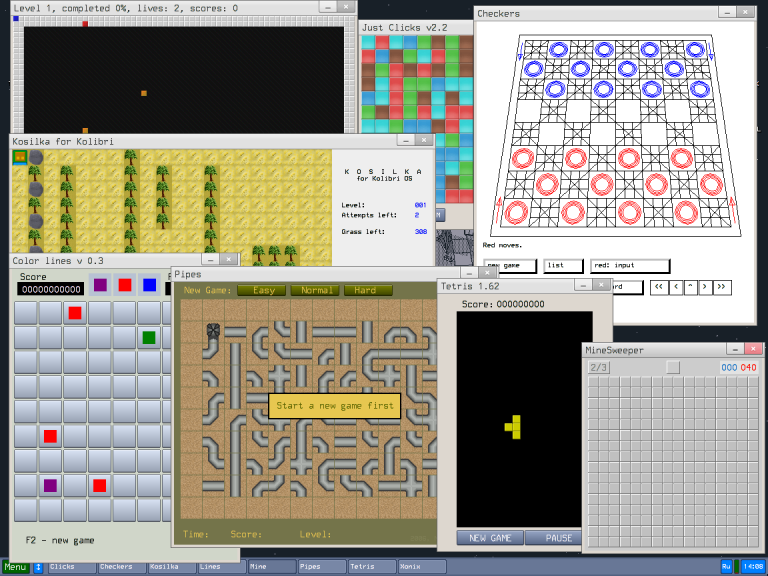
Task: Switch to Checkers in the taskbar
Action: click(x=122, y=566)
